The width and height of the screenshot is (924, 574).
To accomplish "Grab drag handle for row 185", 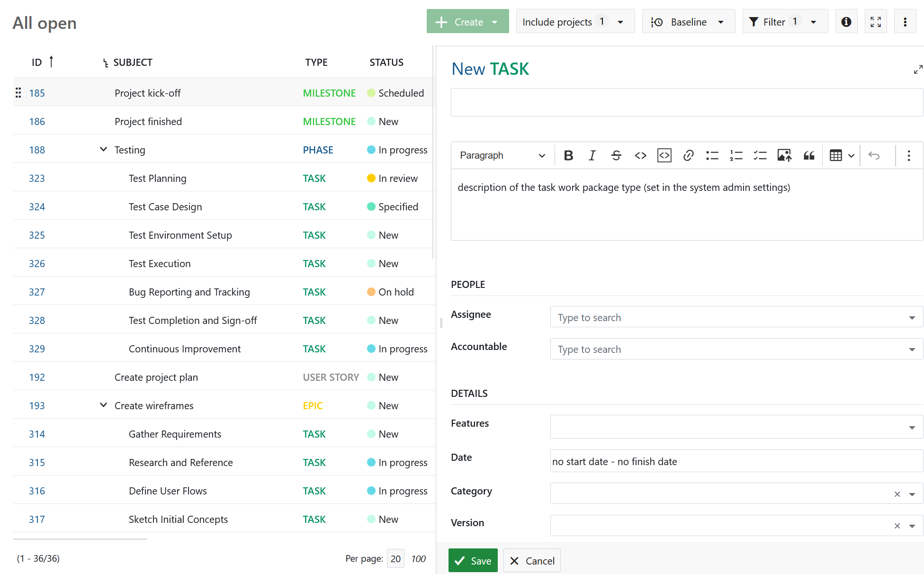I will 18,93.
